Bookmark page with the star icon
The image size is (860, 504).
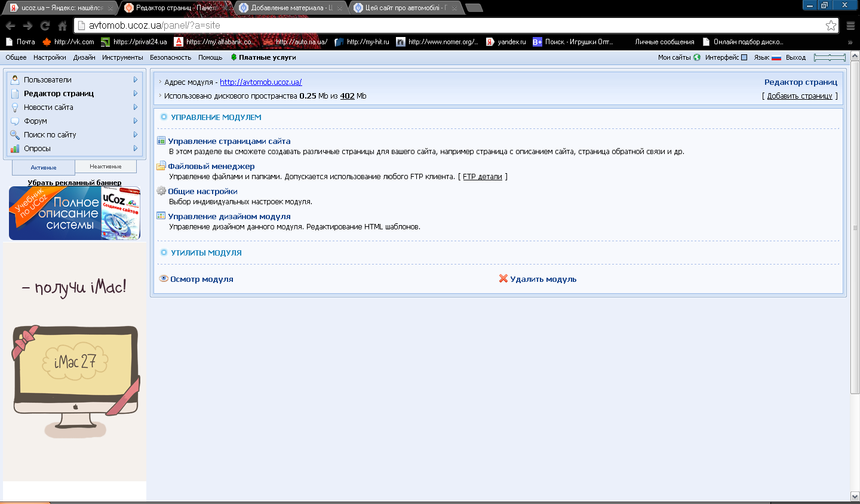[831, 25]
